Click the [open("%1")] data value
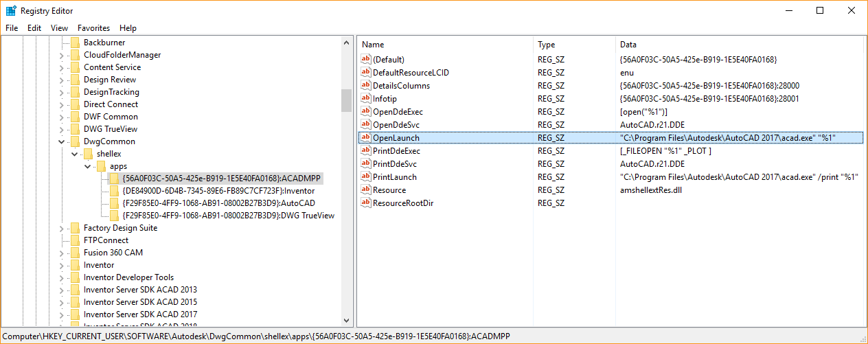Image resolution: width=868 pixels, height=344 pixels. (x=643, y=112)
